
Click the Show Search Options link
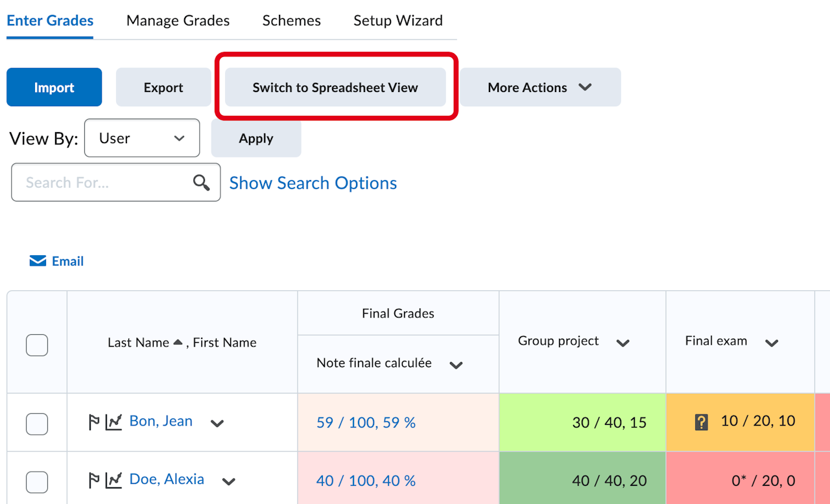(313, 183)
